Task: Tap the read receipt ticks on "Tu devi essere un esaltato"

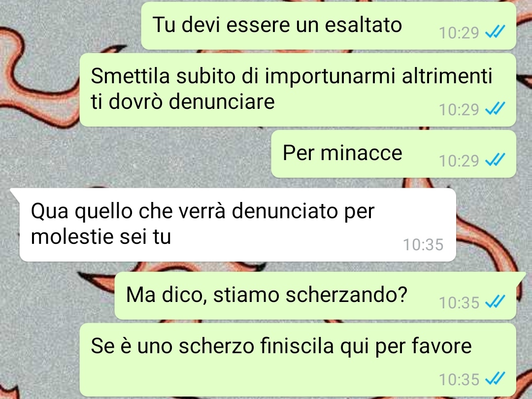Action: (x=496, y=32)
